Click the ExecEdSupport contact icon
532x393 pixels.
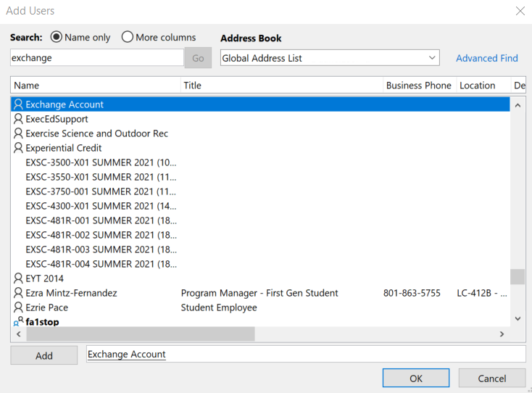[19, 119]
